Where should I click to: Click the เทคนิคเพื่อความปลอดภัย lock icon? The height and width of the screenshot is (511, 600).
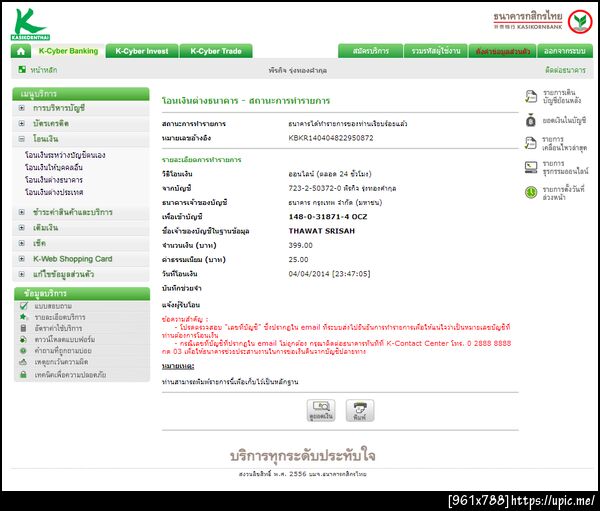tap(23, 374)
